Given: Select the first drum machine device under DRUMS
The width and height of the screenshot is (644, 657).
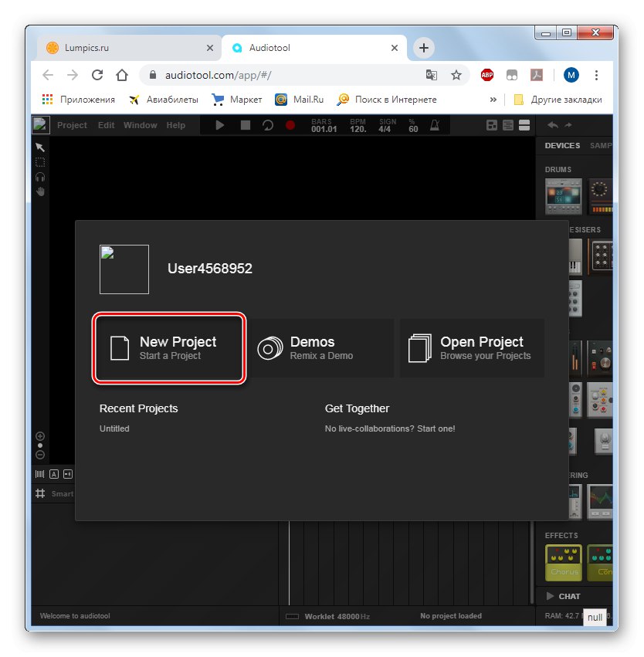Looking at the screenshot, I should point(563,196).
